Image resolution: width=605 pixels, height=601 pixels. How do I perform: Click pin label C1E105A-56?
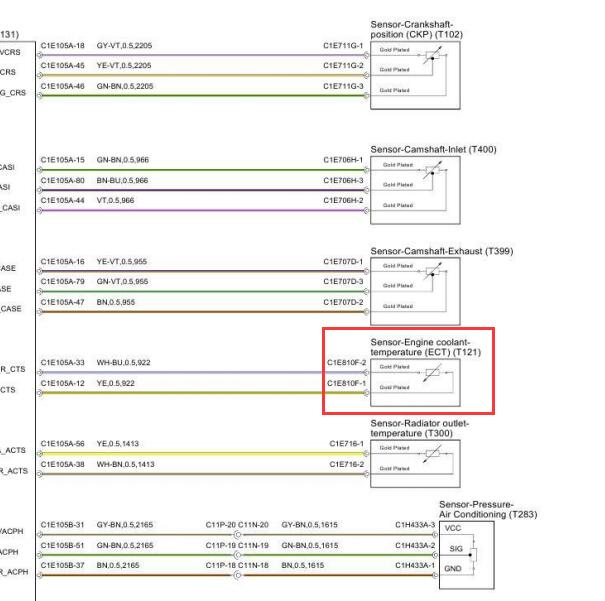point(63,444)
